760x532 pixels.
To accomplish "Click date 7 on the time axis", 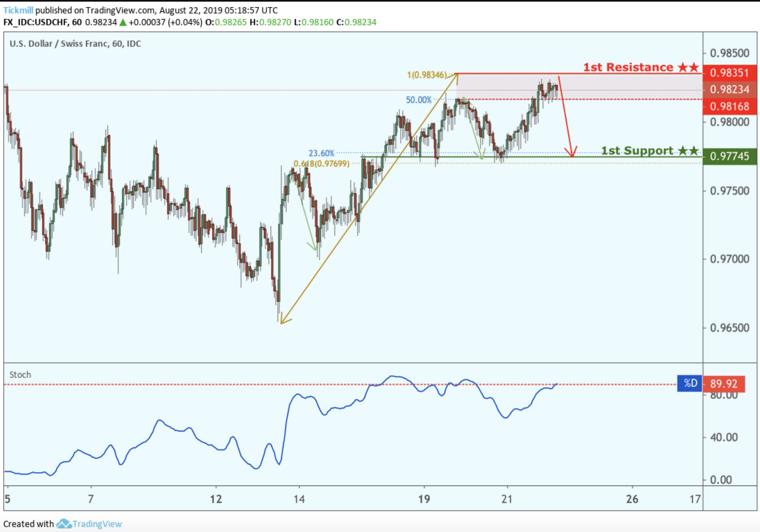I will pos(91,499).
